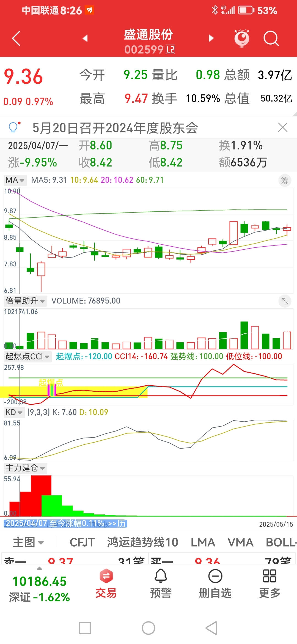The width and height of the screenshot is (297, 644).
Task: Open the 5月20日召开2024年度股东会 notice
Action: click(x=115, y=128)
